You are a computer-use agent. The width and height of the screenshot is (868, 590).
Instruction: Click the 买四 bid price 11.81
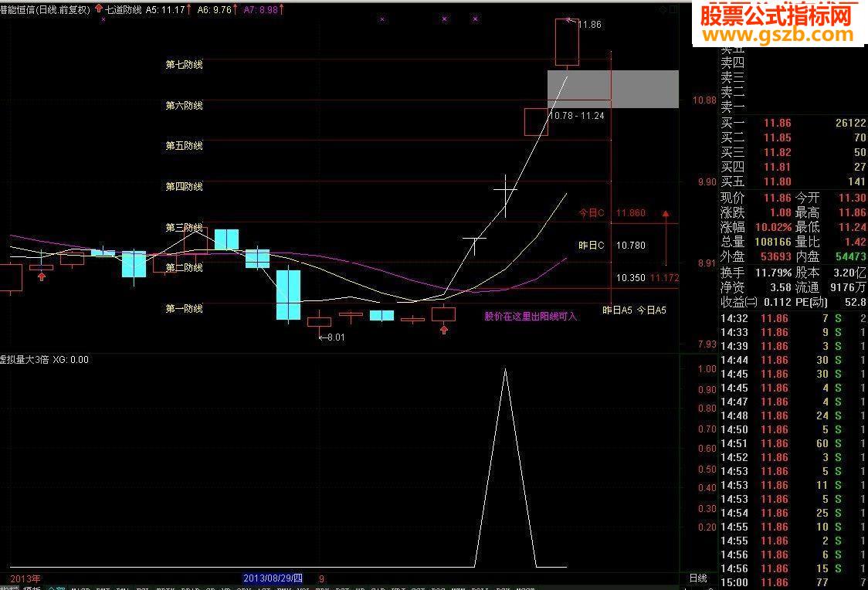[777, 167]
